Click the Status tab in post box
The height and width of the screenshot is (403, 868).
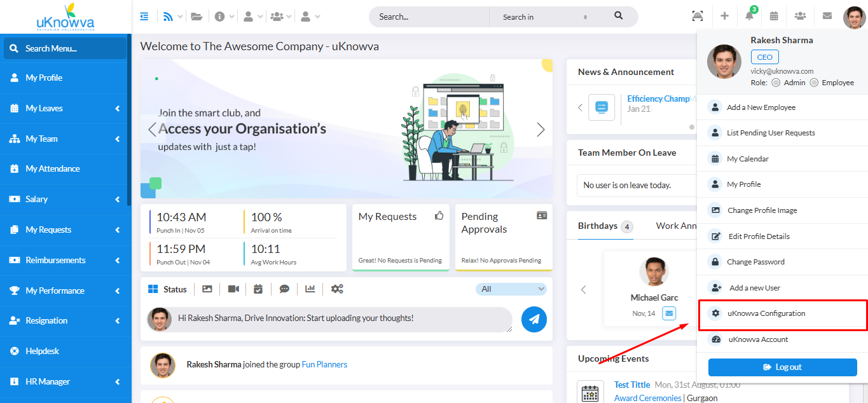click(x=167, y=289)
